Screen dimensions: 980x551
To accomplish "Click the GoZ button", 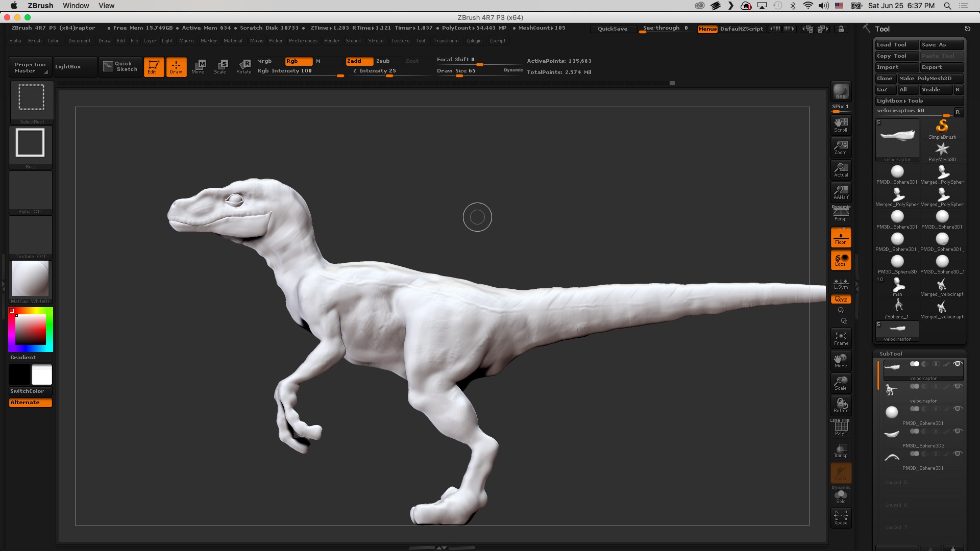I will (x=885, y=90).
